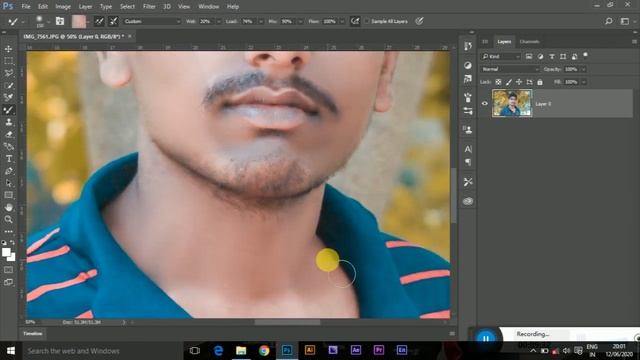Open the Image menu

click(x=63, y=7)
